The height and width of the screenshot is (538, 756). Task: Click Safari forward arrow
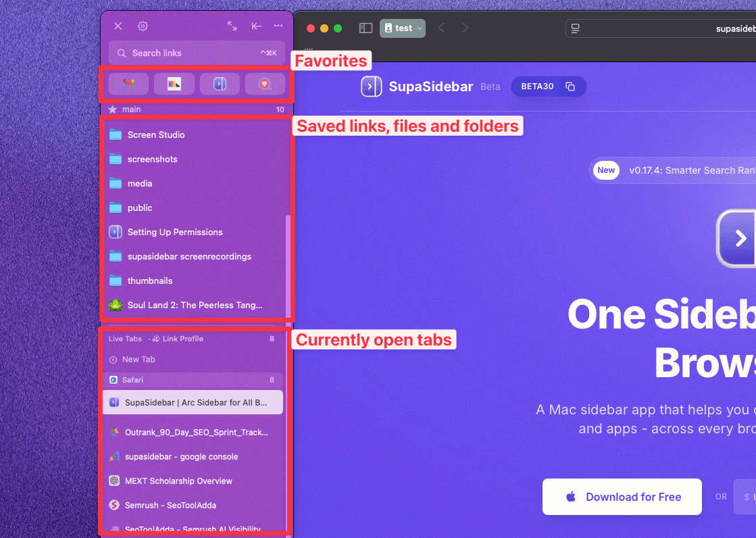click(465, 28)
